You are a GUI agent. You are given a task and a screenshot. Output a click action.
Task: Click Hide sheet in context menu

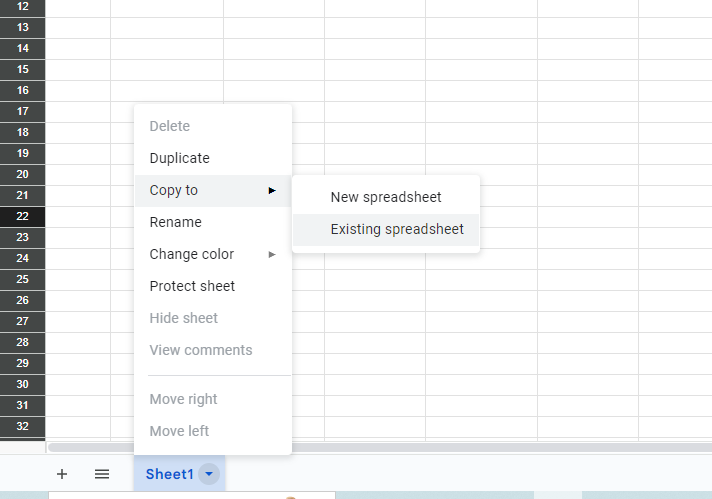click(x=184, y=318)
